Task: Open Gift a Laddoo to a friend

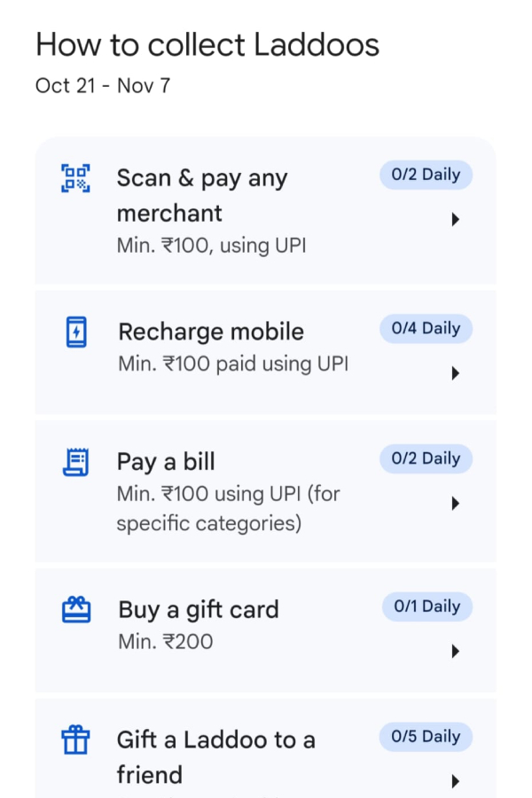Action: point(456,780)
